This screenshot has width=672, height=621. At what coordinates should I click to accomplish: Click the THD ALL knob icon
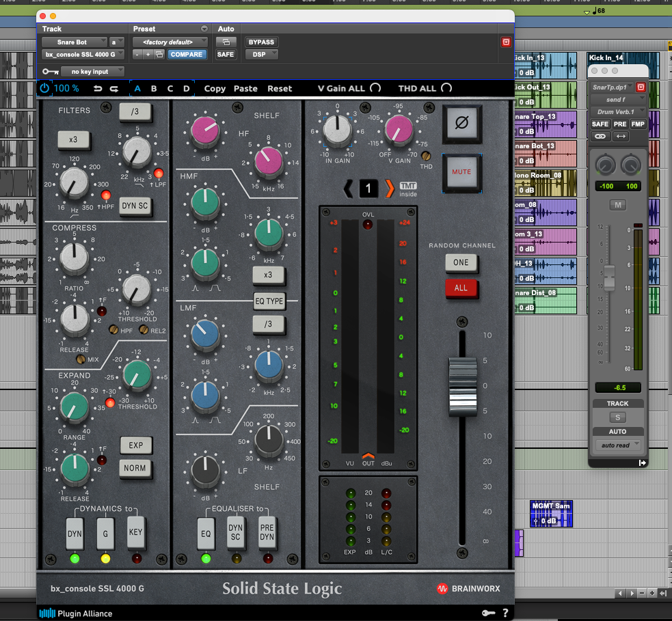coord(446,88)
